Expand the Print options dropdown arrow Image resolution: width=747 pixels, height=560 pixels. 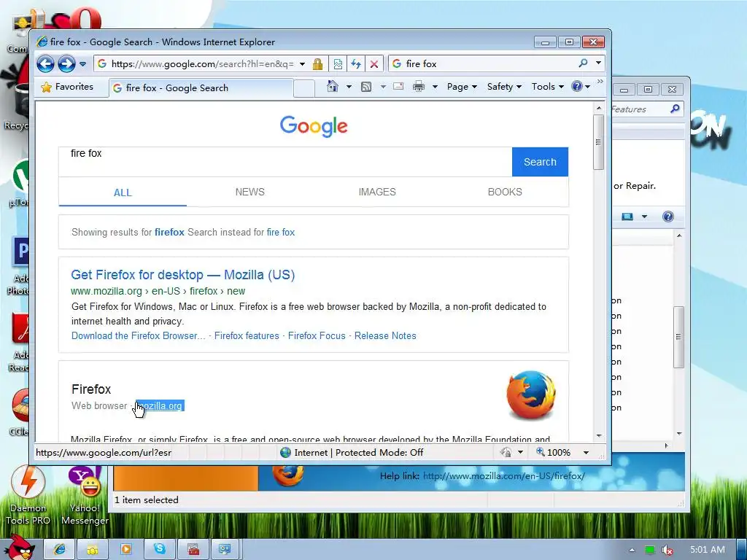click(x=435, y=87)
